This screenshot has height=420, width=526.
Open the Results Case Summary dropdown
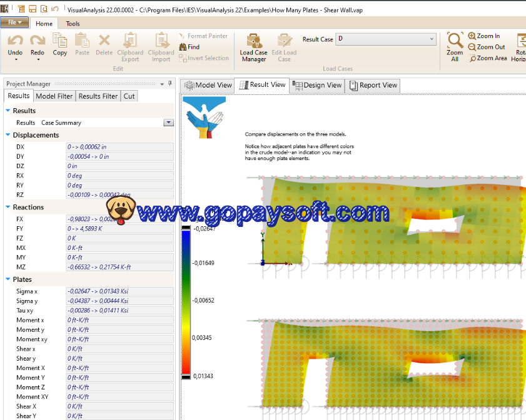tap(168, 122)
